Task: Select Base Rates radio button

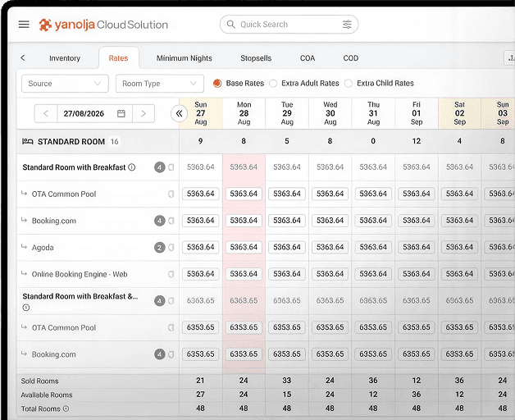Action: click(x=217, y=84)
